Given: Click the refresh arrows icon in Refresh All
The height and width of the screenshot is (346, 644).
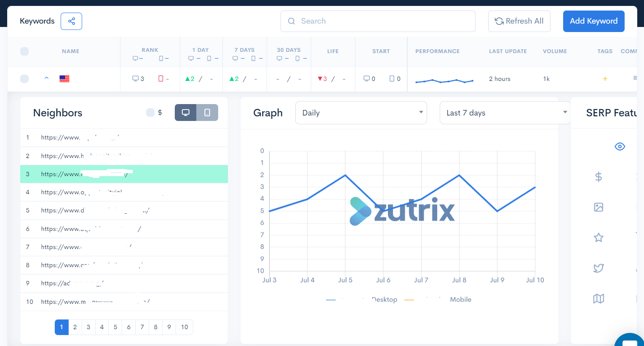Looking at the screenshot, I should pos(500,21).
